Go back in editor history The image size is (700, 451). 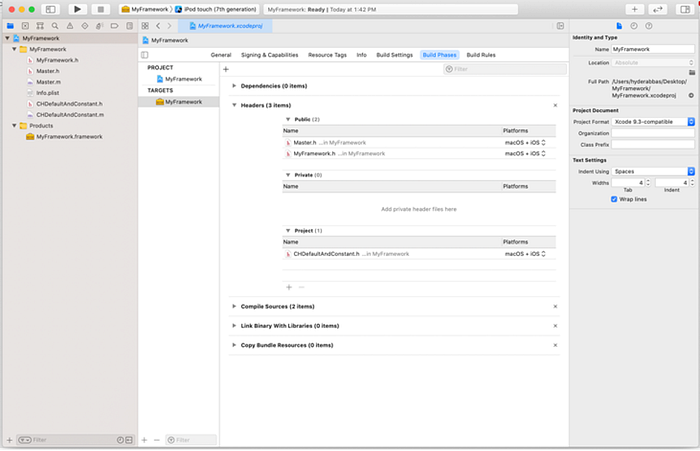coord(158,26)
